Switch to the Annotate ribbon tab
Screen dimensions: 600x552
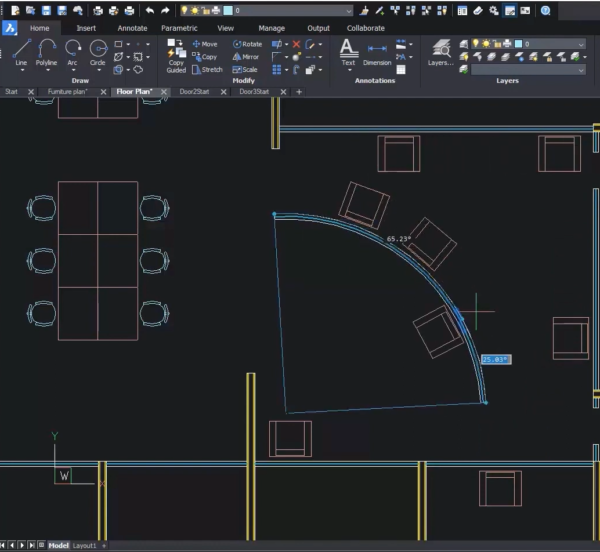[132, 28]
